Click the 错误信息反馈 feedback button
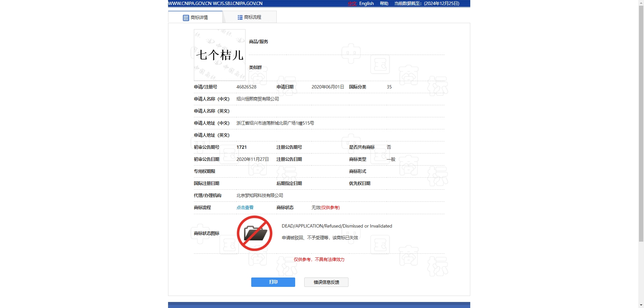 coord(326,282)
